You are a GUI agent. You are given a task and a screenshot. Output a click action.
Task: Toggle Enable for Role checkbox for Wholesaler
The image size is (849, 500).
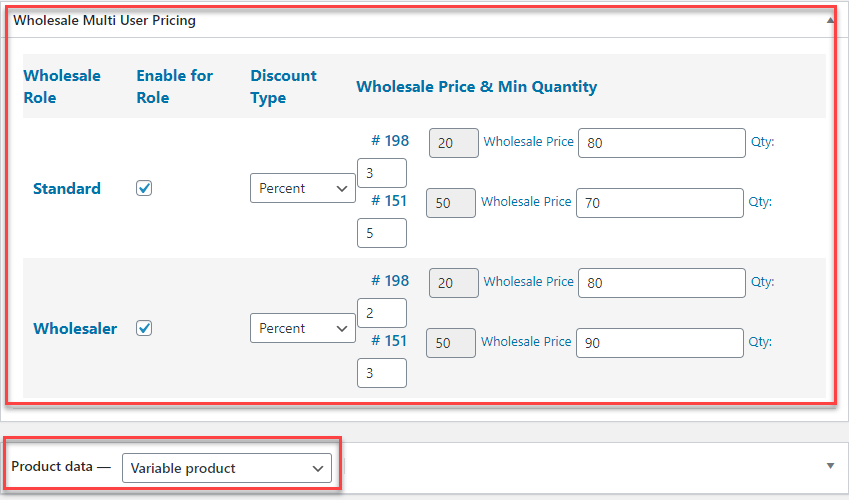144,328
